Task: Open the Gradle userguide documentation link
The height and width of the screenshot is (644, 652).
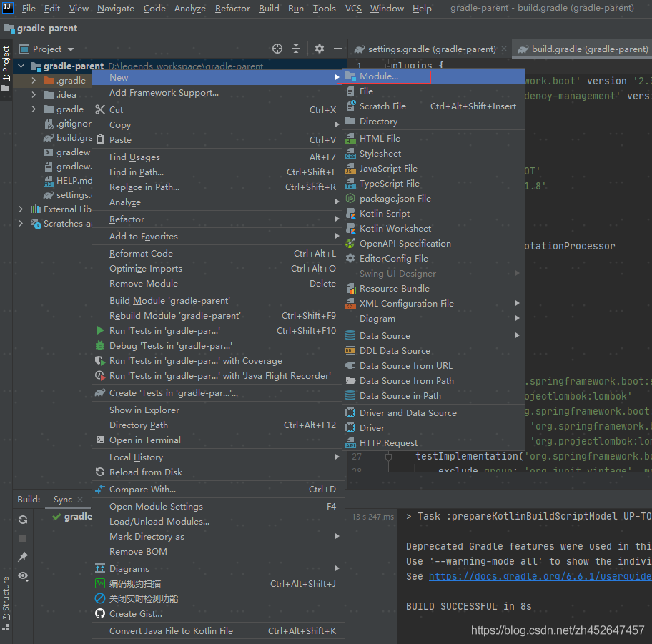Action: tap(540, 575)
